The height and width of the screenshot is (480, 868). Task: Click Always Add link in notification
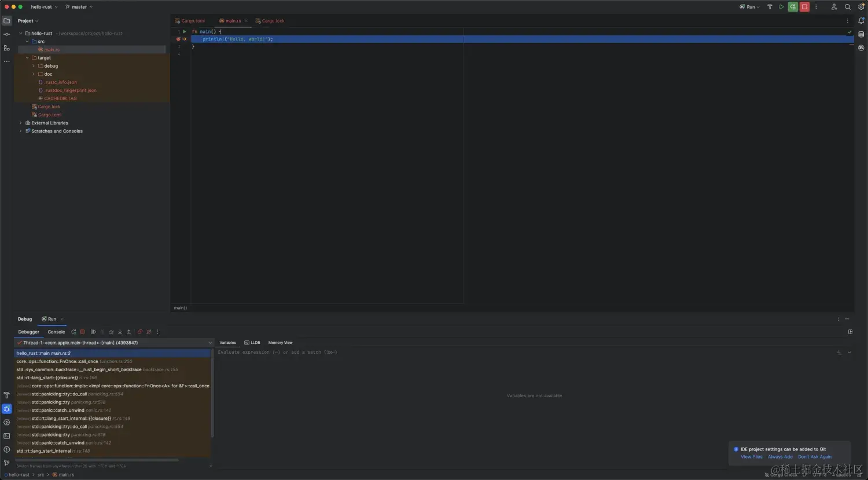coord(780,457)
